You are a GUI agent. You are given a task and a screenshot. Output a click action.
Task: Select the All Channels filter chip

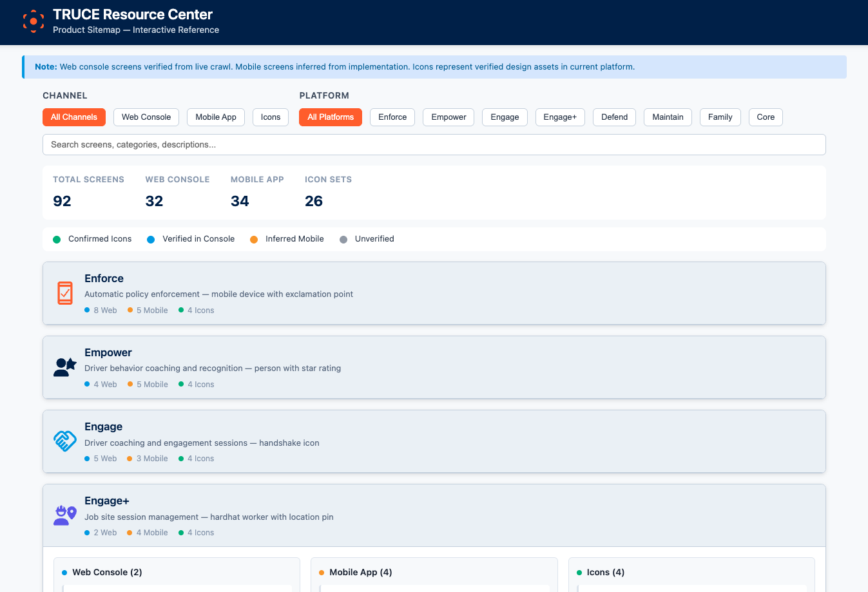pyautogui.click(x=74, y=117)
